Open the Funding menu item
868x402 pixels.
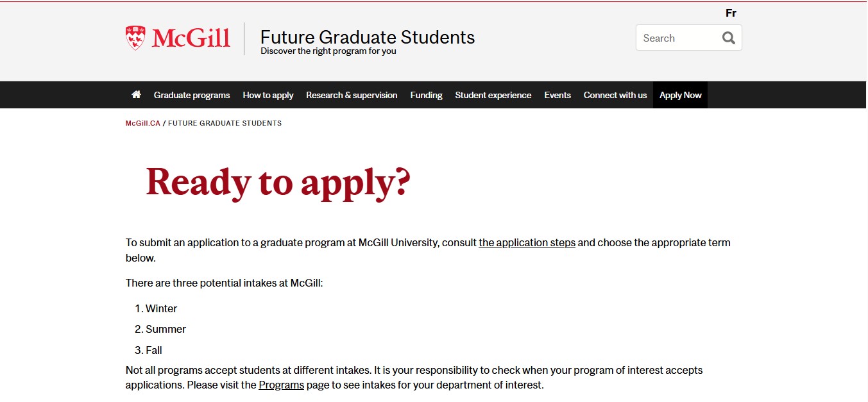(x=427, y=95)
